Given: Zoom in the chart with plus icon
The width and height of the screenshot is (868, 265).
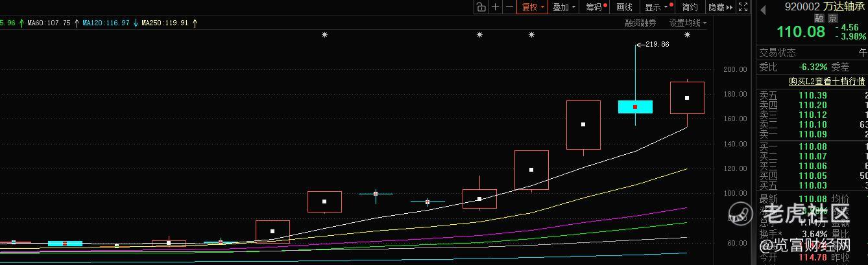Looking at the screenshot, I should click(x=496, y=7).
